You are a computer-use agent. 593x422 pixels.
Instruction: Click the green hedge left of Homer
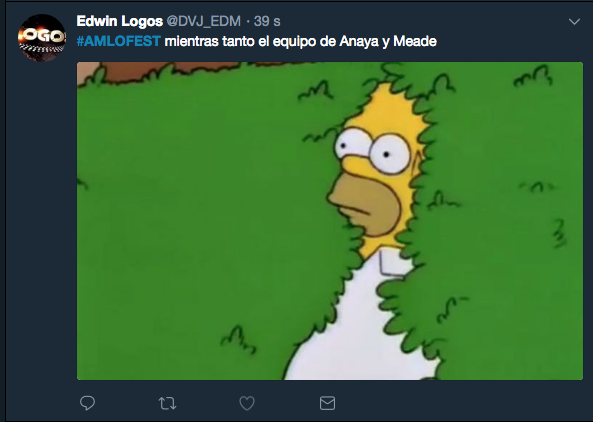tap(197, 227)
